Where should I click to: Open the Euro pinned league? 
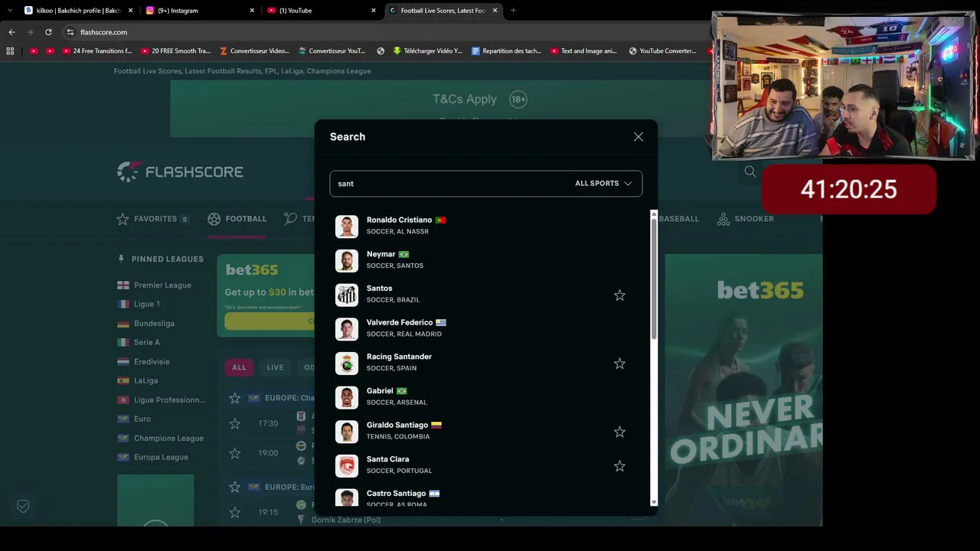[134, 419]
